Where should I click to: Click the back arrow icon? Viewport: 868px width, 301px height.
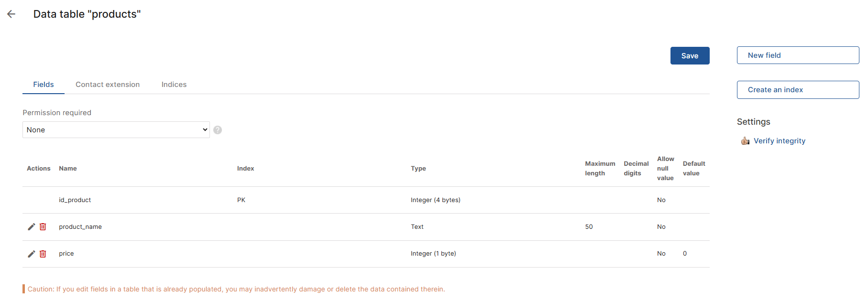11,14
